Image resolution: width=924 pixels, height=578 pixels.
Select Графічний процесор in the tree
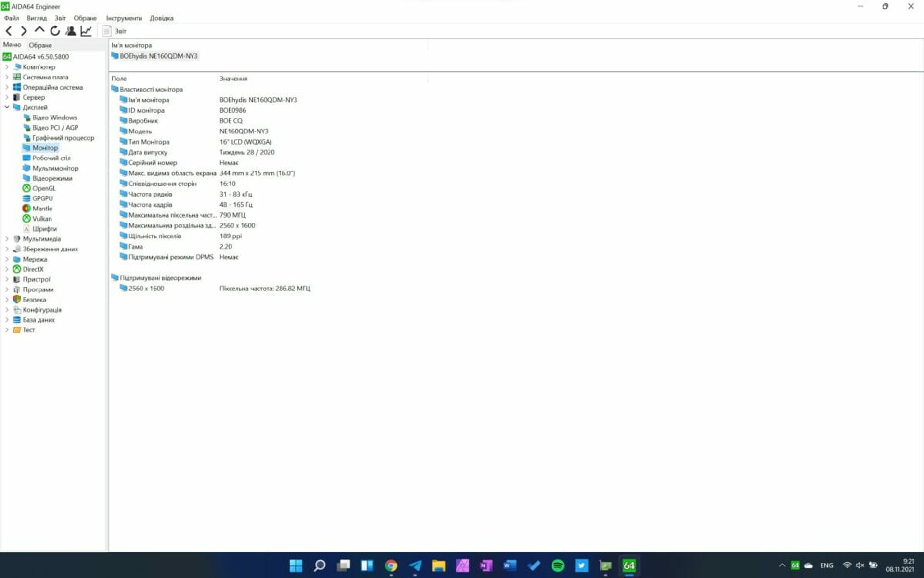tap(63, 138)
